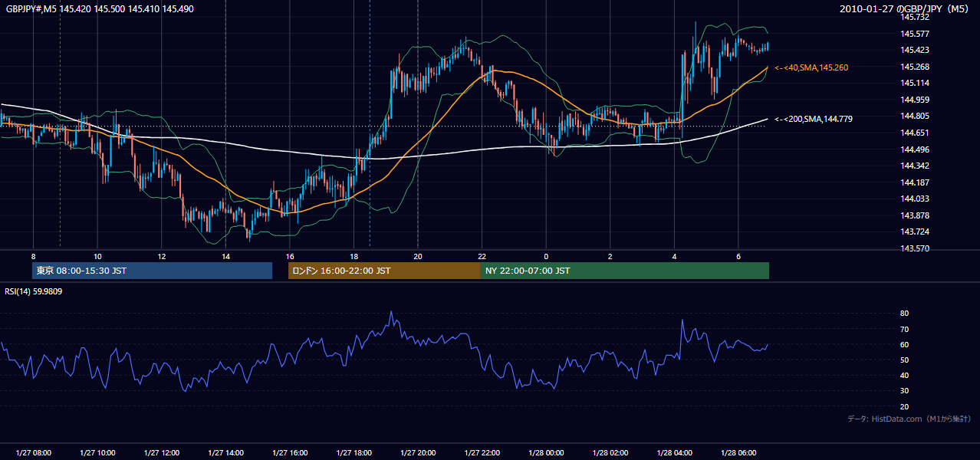The image size is (980, 460).
Task: Click the RSI(14) 59.9809 indicator label
Action: (34, 291)
